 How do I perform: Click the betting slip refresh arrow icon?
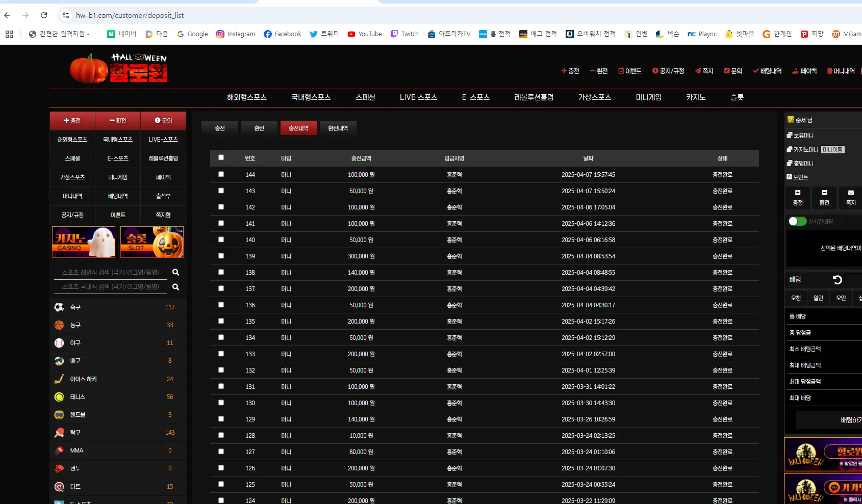click(x=837, y=280)
